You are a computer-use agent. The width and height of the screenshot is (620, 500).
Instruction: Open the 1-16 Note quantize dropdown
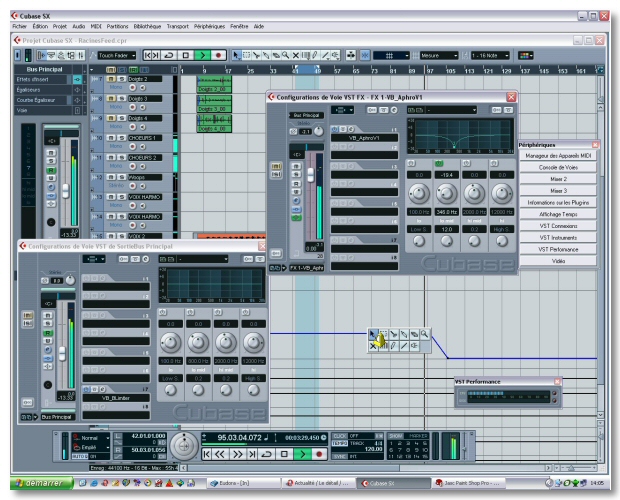click(490, 56)
